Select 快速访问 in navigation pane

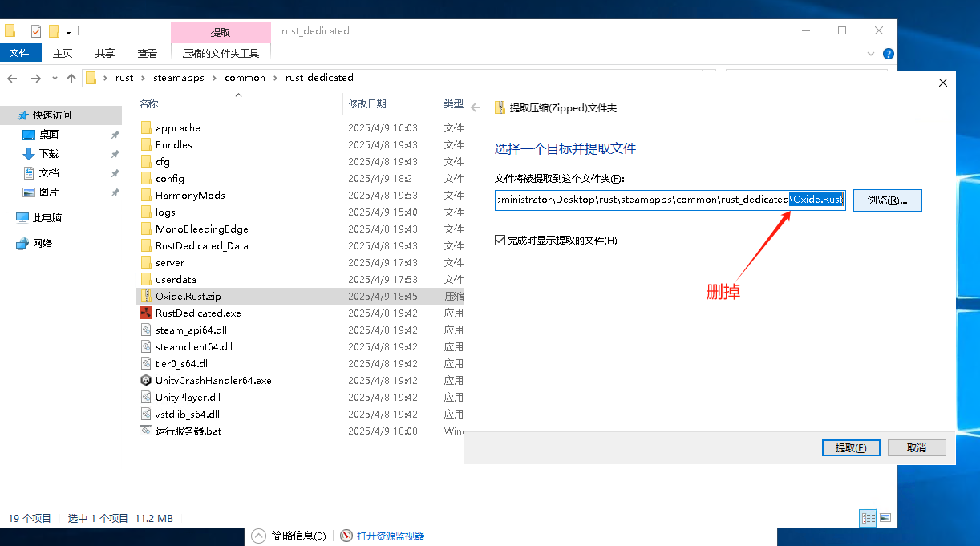click(52, 115)
